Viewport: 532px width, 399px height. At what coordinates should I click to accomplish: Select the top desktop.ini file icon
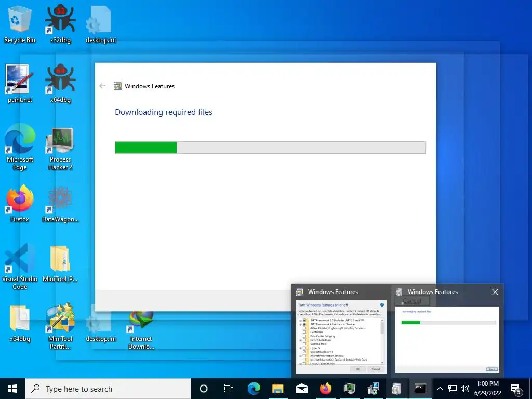pyautogui.click(x=101, y=24)
